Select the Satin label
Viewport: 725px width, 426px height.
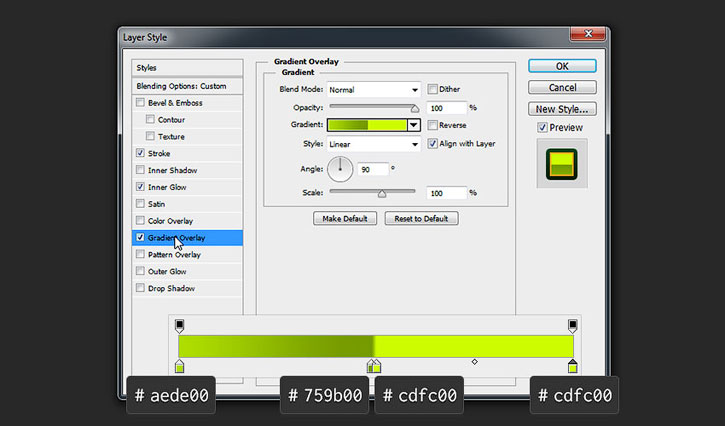156,204
